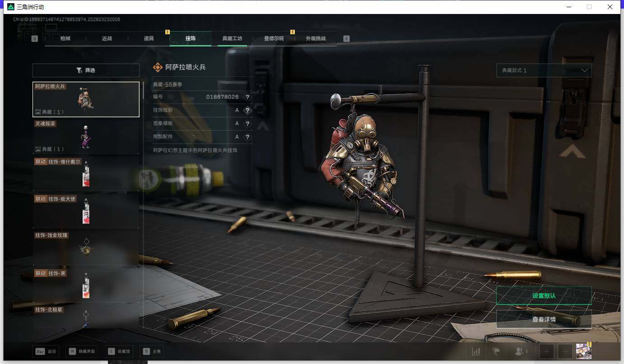This screenshot has height=364, width=624.
Task: Open the 筛选 filter button
Action: [86, 70]
